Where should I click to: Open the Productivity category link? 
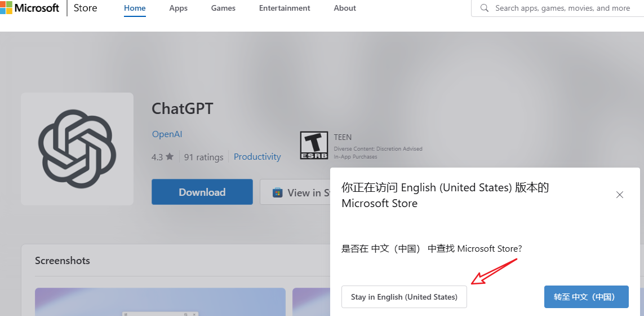(257, 157)
